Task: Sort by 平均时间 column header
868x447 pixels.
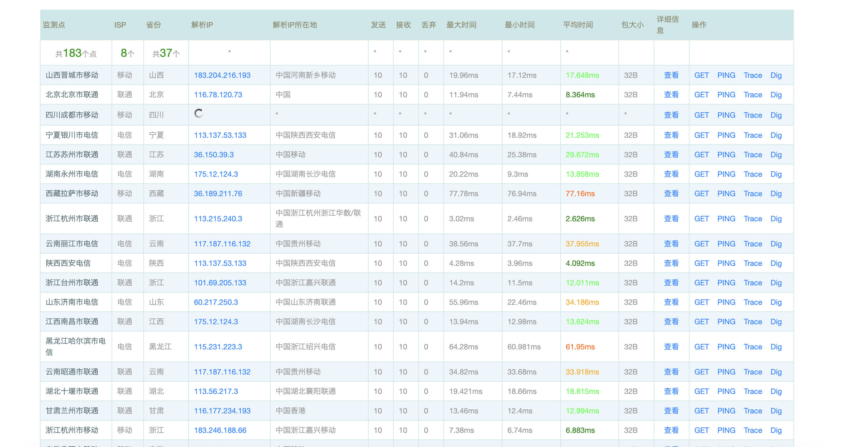Action: click(578, 24)
